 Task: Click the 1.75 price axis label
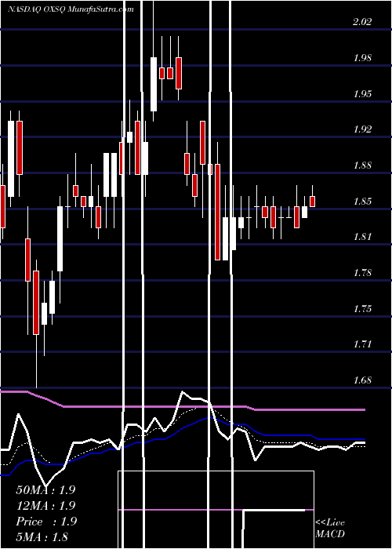tap(362, 309)
